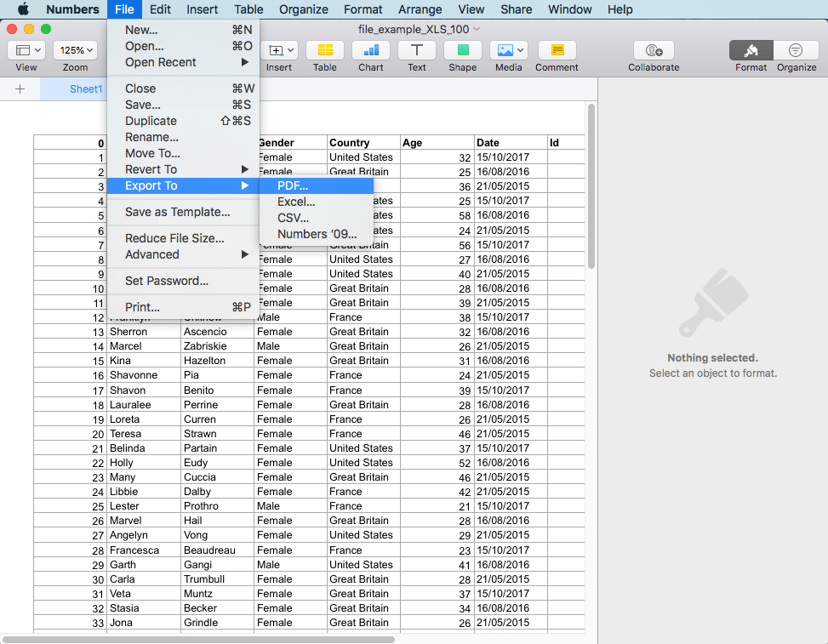Viewport: 828px width, 644px height.
Task: Insert a shape using the Shape icon
Action: point(462,51)
